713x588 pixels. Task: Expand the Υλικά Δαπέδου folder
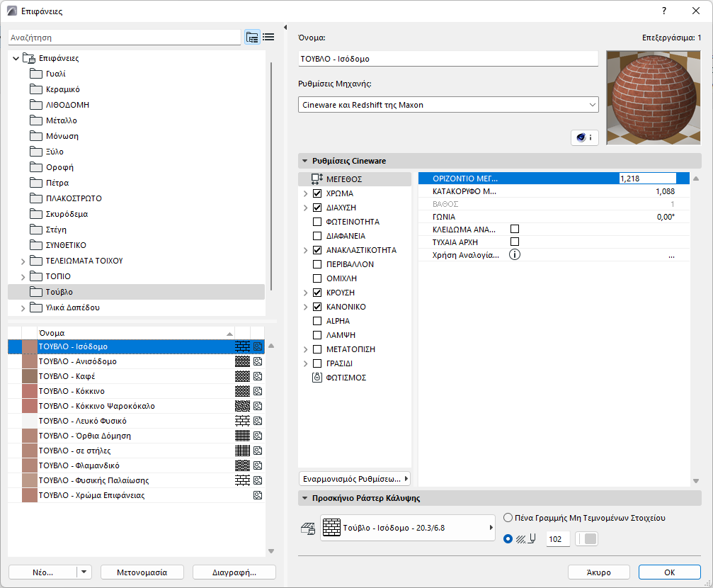[23, 308]
